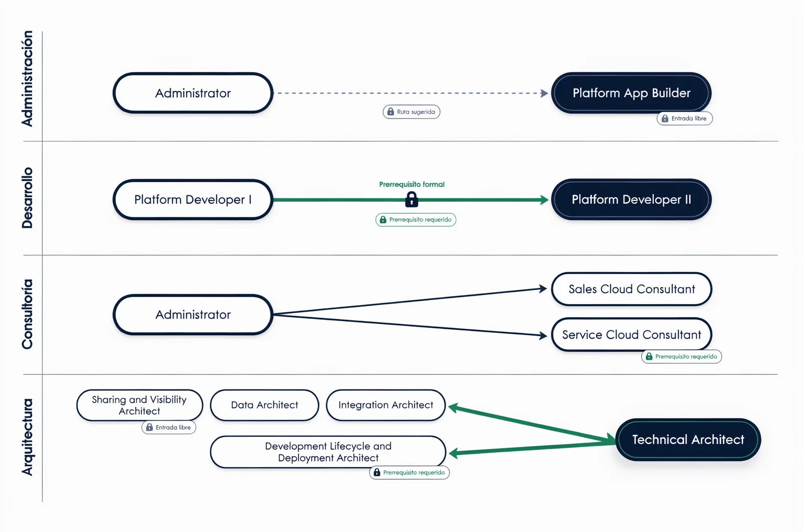Click the 'Arquitectura' row heading
The width and height of the screenshot is (803, 532).
pyautogui.click(x=27, y=437)
